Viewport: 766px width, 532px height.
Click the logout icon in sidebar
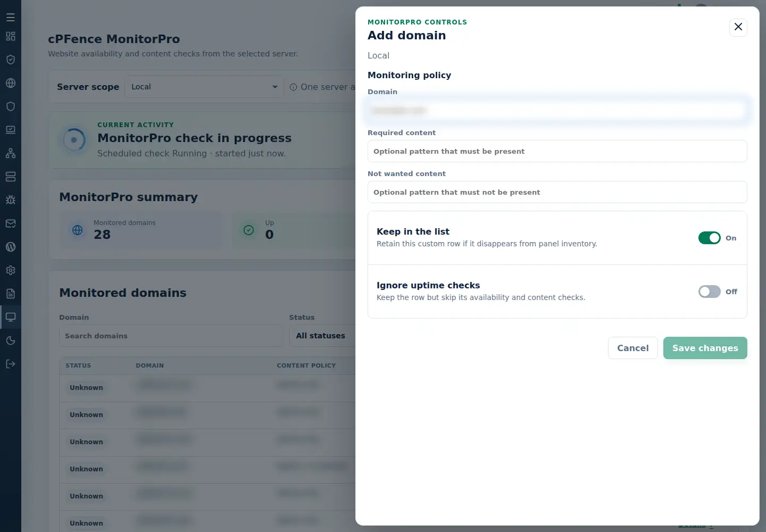click(x=11, y=364)
